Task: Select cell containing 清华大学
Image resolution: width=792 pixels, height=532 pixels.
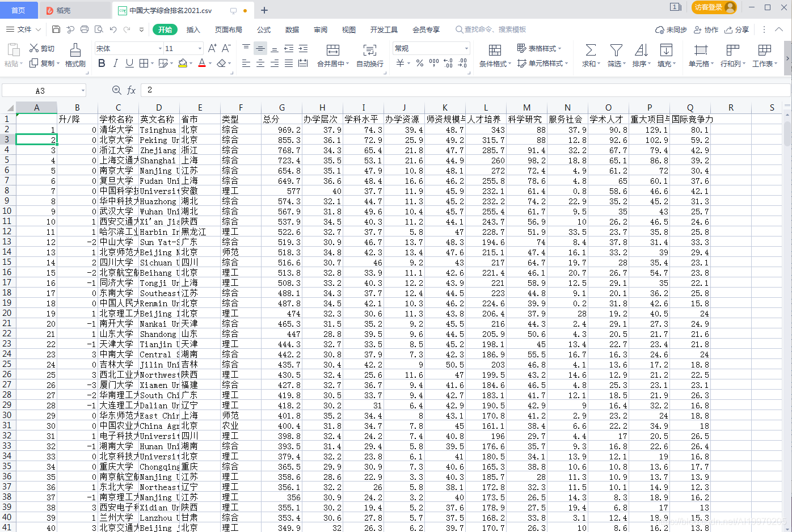Action: tap(118, 130)
